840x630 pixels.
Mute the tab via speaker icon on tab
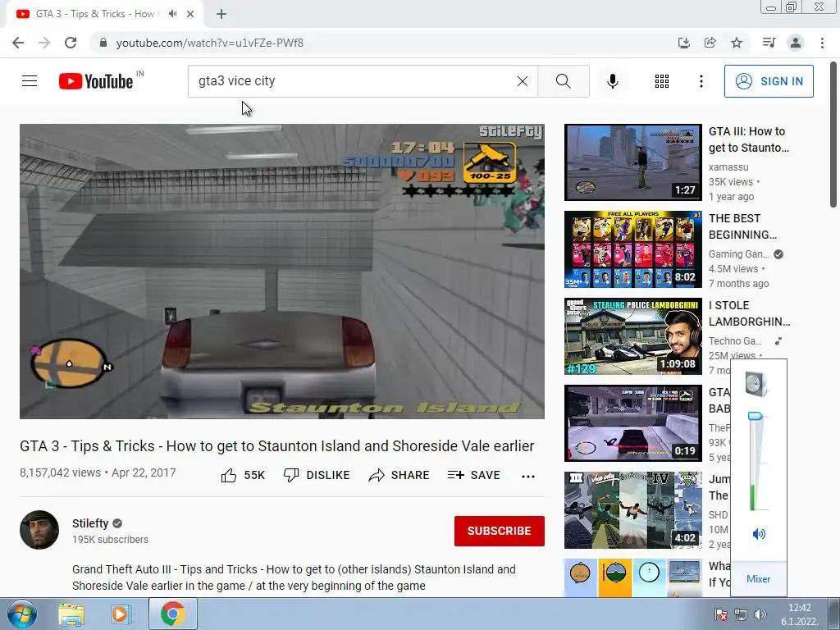pos(172,14)
